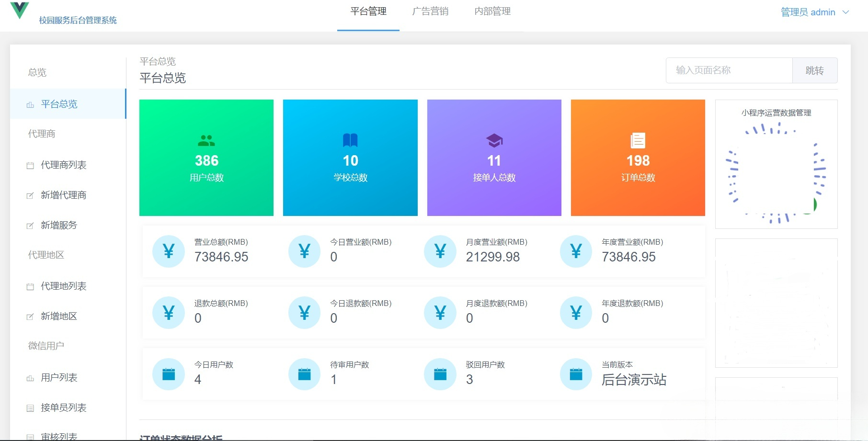
Task: Open the 内部管理 menu
Action: 492,11
